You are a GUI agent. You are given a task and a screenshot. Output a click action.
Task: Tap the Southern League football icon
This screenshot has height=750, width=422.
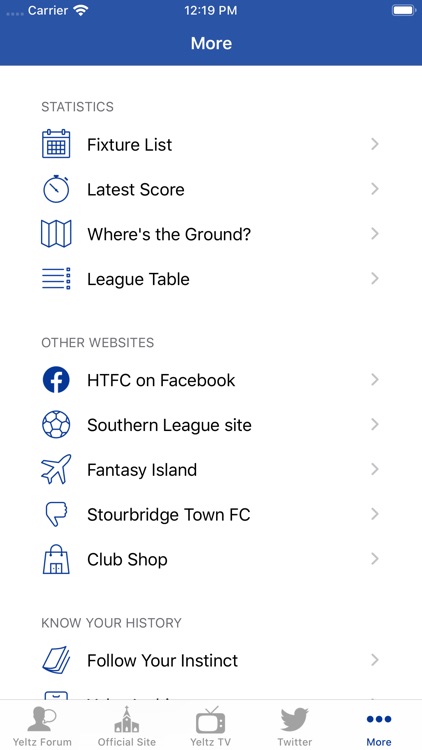pos(56,425)
